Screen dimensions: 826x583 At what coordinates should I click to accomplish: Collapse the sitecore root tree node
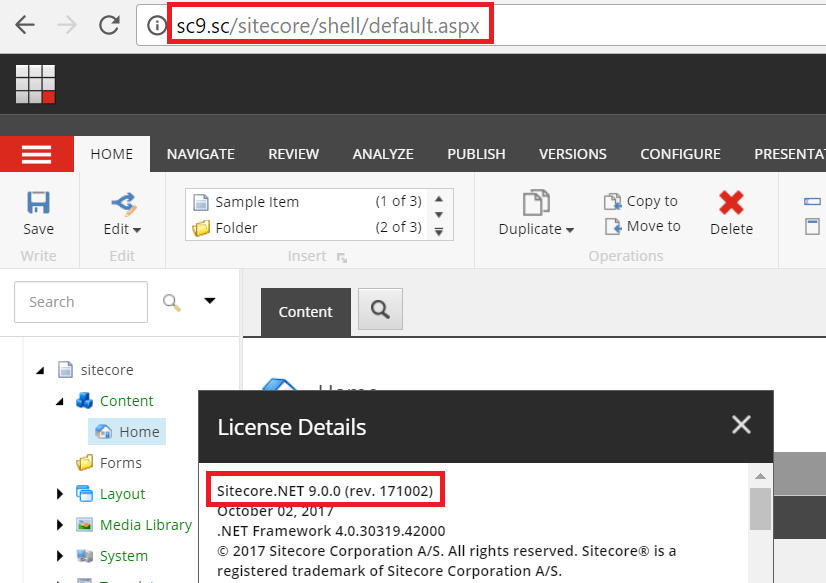[40, 370]
